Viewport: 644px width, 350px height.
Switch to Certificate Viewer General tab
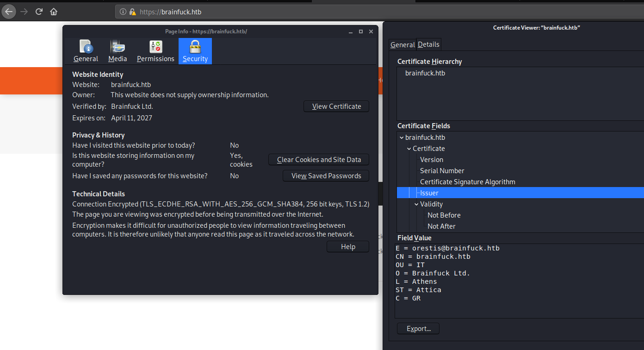(402, 45)
